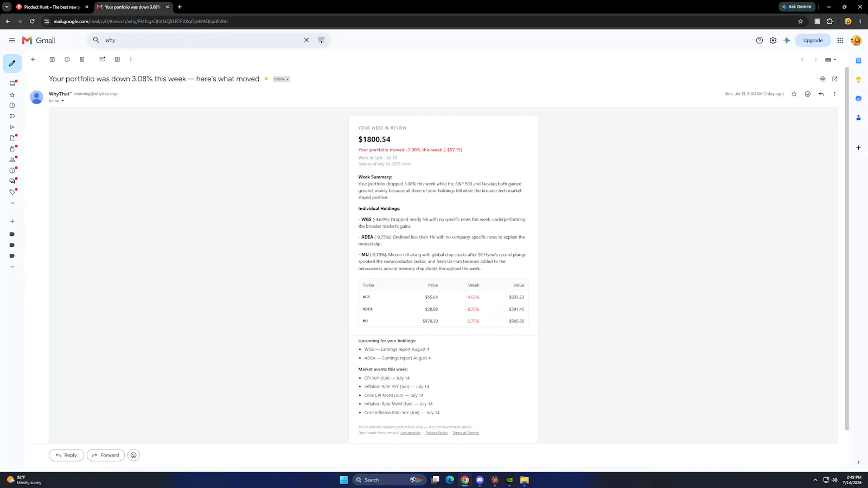Mark this email as unread
Viewport: 868px width, 488px height.
102,59
